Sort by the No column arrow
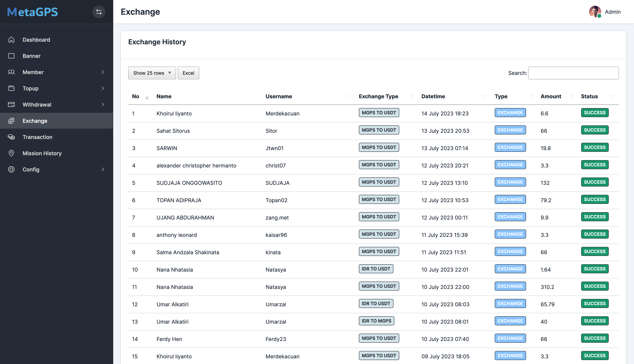This screenshot has height=364, width=634. [x=147, y=97]
